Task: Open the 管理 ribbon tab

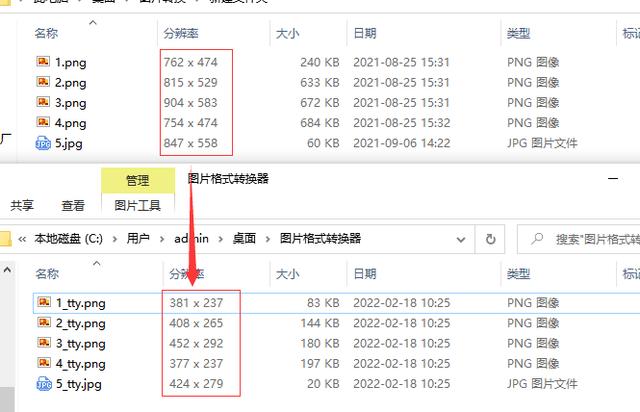Action: [138, 180]
